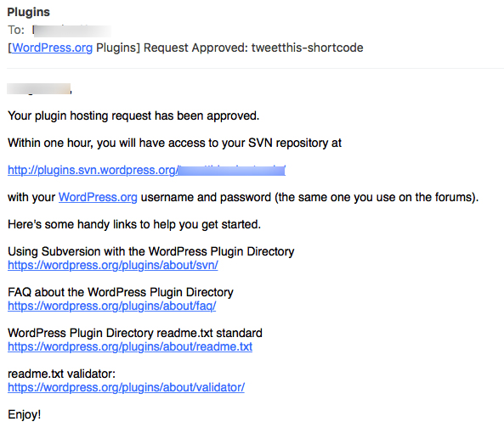
Task: Click 'WordPress Plugin Directory readme.txt standard' text
Action: tap(135, 333)
